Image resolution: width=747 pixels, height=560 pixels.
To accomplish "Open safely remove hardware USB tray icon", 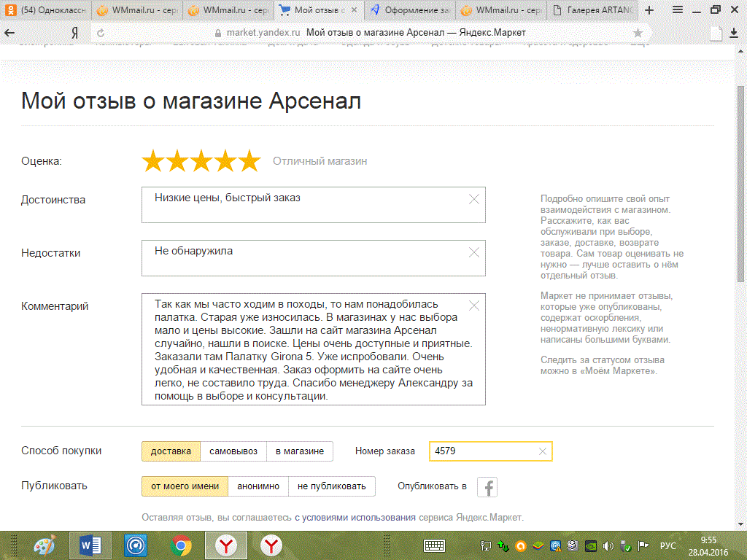I will 625,546.
